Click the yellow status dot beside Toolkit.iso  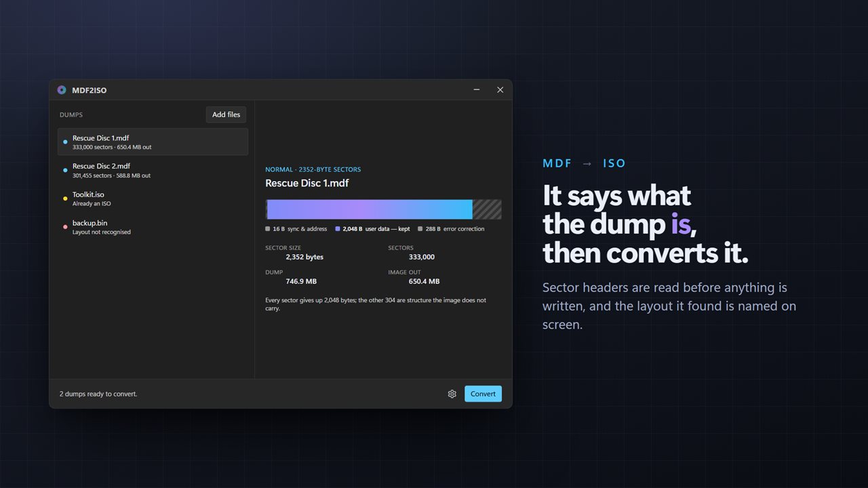tap(65, 199)
